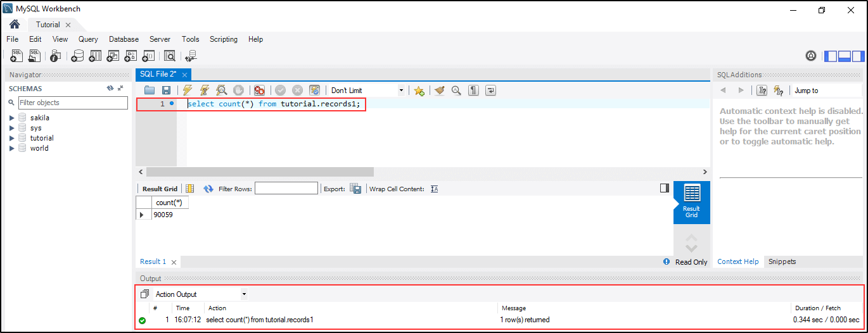This screenshot has height=333, width=868.
Task: Expand the tutorial schema
Action: click(x=12, y=138)
